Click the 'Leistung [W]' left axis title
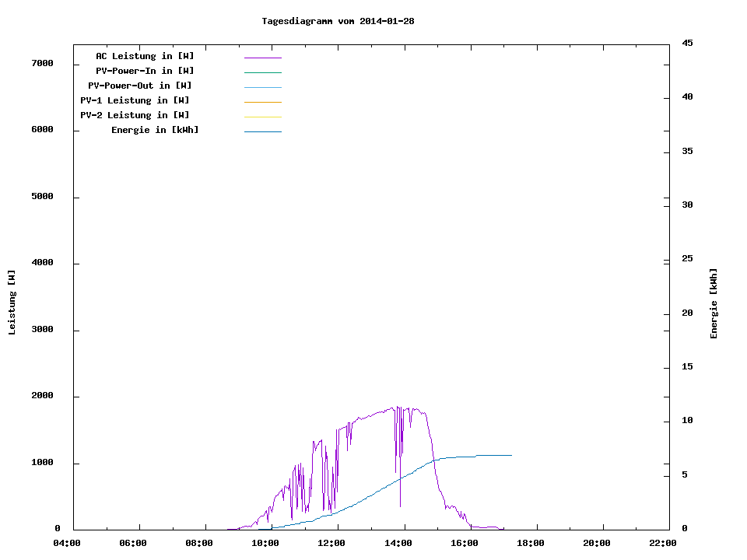This screenshot has width=747, height=560. (12, 303)
